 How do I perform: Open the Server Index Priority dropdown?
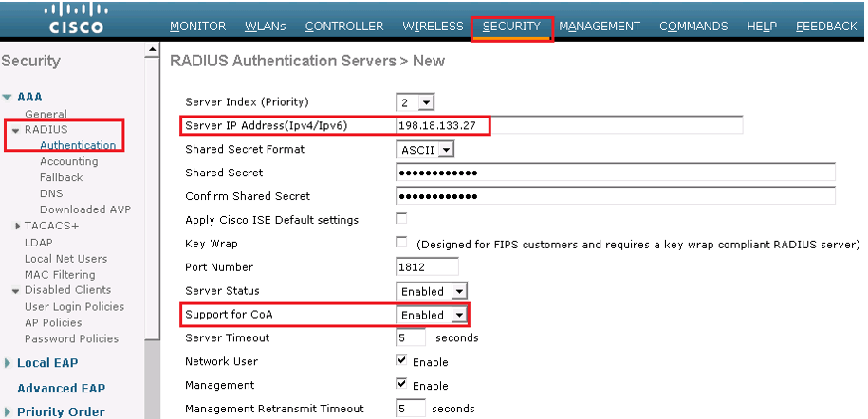pos(416,102)
